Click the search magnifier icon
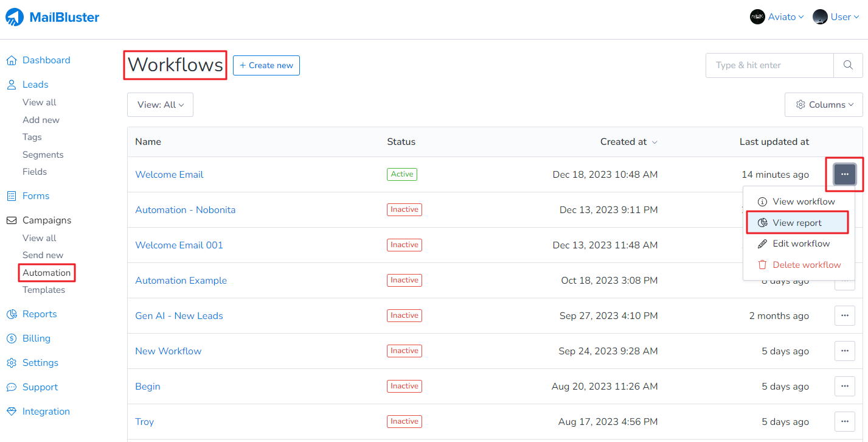The height and width of the screenshot is (442, 868). point(848,65)
